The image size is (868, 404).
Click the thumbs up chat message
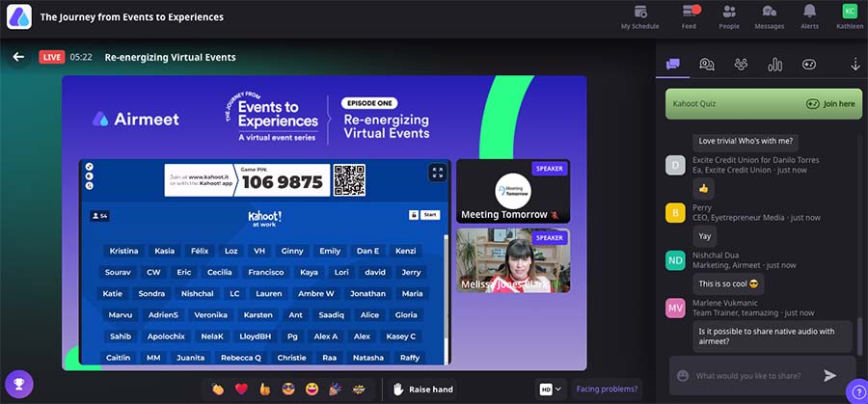point(704,189)
